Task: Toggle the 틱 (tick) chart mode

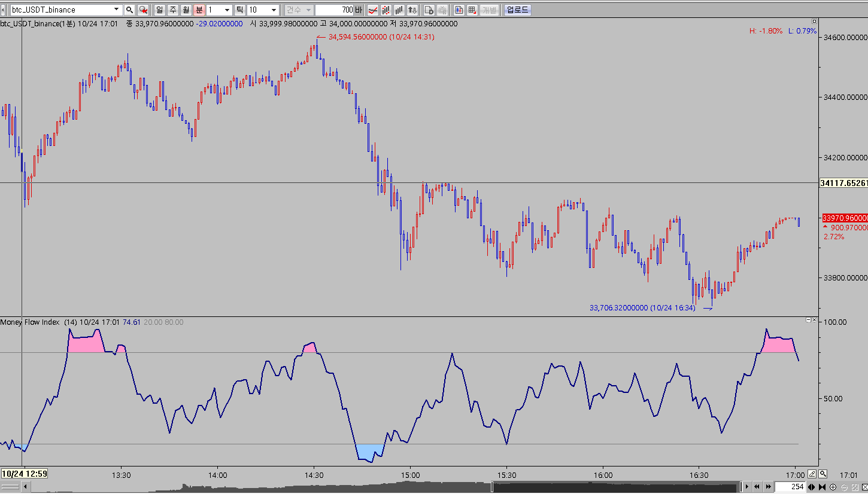Action: tap(239, 10)
